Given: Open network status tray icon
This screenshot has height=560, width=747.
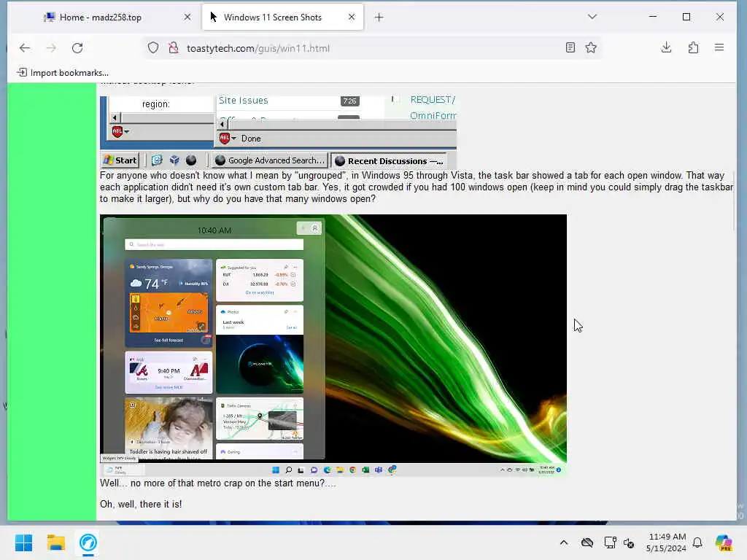Looking at the screenshot, I should [610, 542].
